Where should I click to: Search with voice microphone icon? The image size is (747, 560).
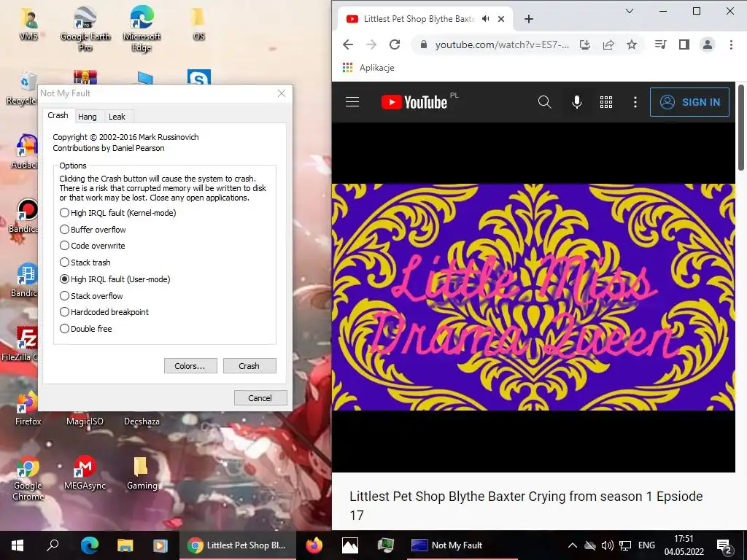click(576, 102)
